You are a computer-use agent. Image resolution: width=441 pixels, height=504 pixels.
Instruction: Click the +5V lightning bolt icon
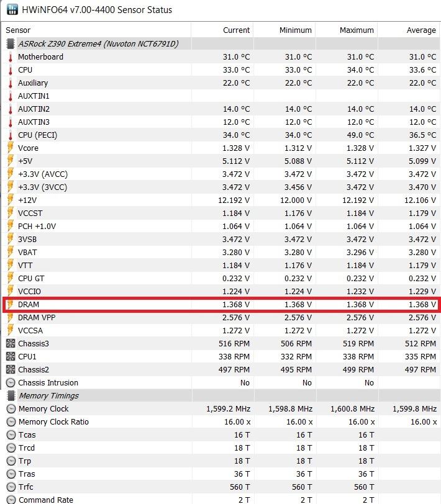click(11, 161)
